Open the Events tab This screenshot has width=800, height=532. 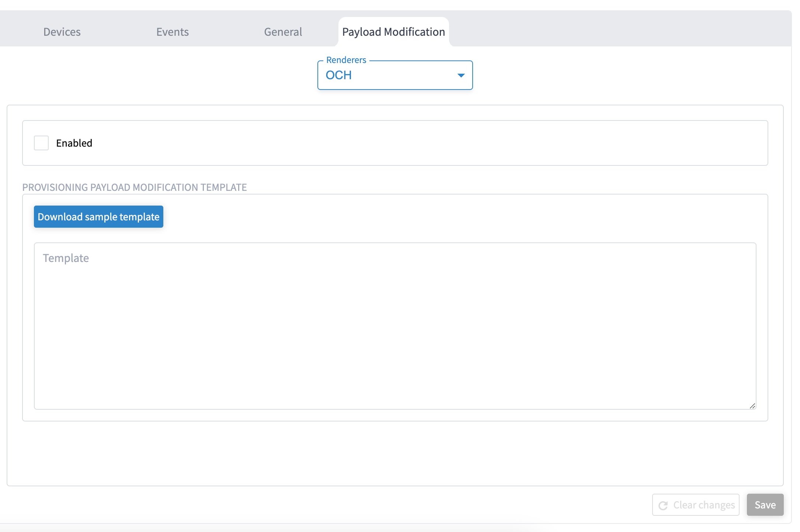(172, 32)
